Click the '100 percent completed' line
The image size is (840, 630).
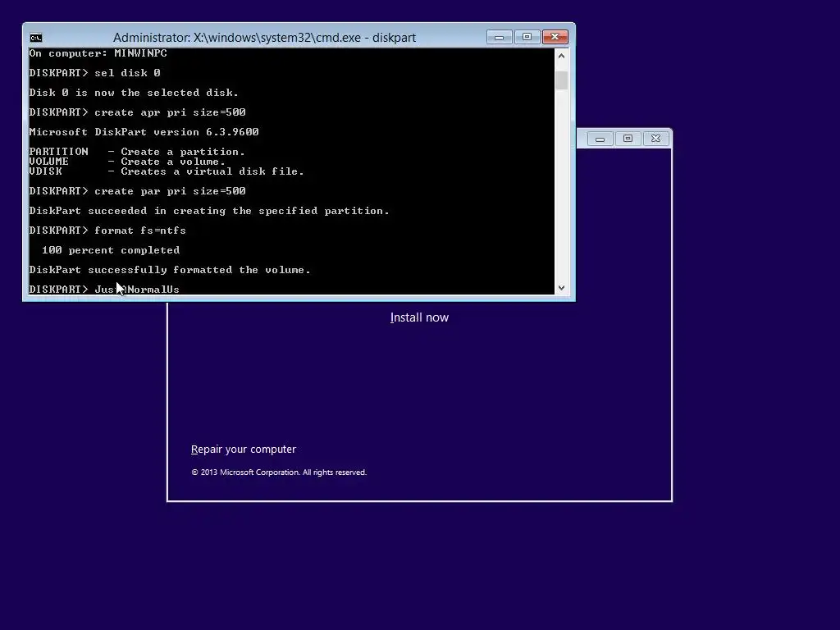[111, 250]
